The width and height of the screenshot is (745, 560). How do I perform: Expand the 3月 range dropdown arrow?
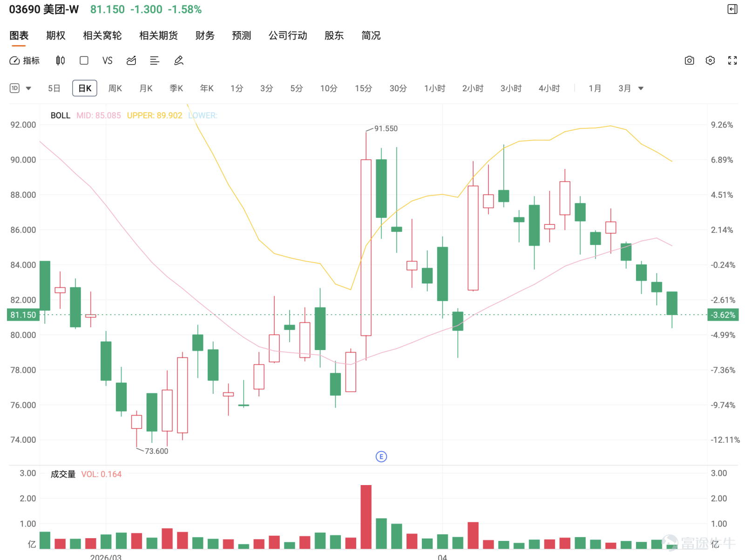(641, 88)
